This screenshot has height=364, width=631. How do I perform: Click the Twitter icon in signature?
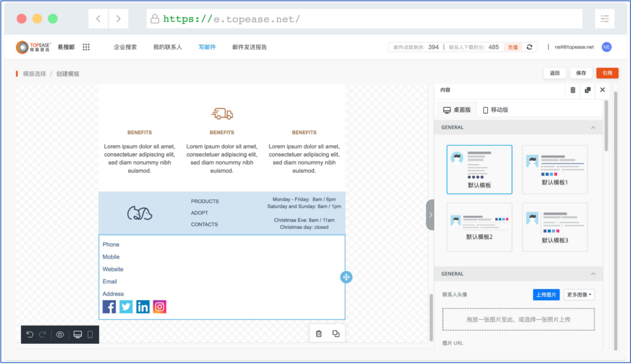[x=126, y=307]
